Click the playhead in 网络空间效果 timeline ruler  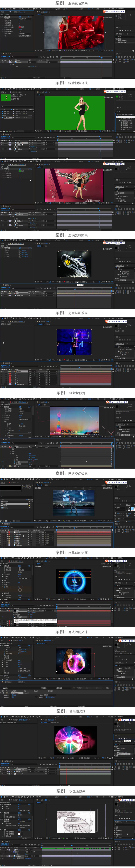click(74, 528)
